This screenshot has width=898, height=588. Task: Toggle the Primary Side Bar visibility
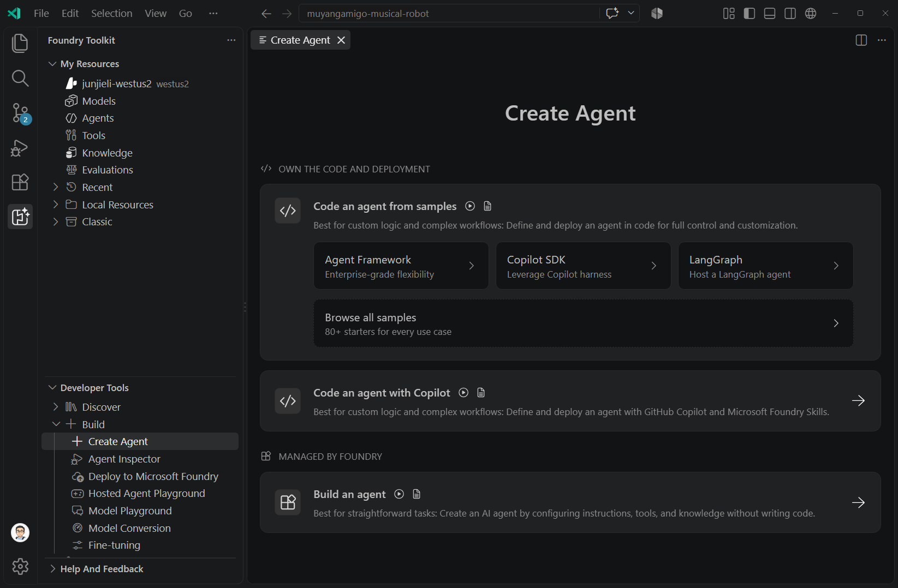(x=750, y=14)
